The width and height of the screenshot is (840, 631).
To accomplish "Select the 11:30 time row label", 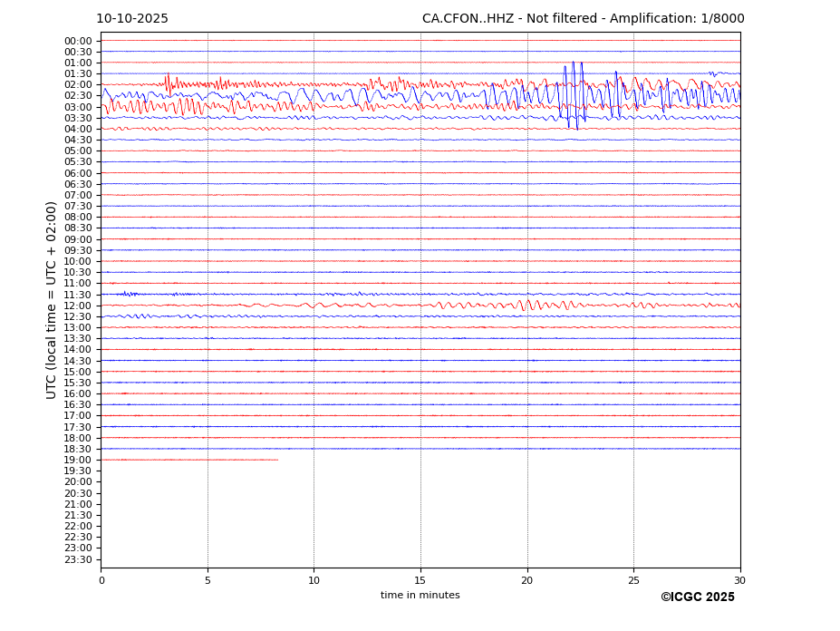I will point(78,295).
